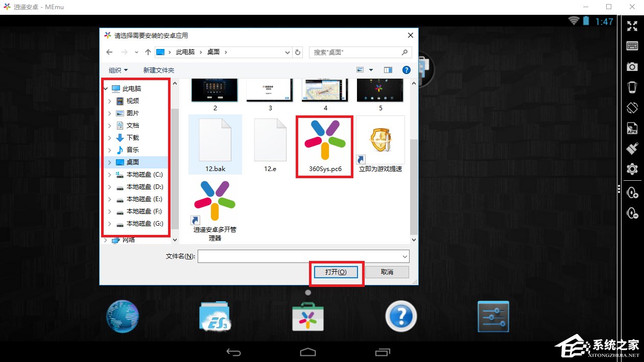Expand the 本地磁盘 (C:) node
Screen dimensions: 644x362
click(109, 174)
